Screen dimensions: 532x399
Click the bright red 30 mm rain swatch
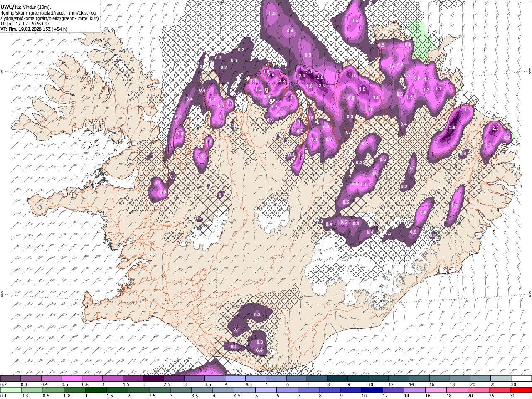pyautogui.click(x=521, y=390)
